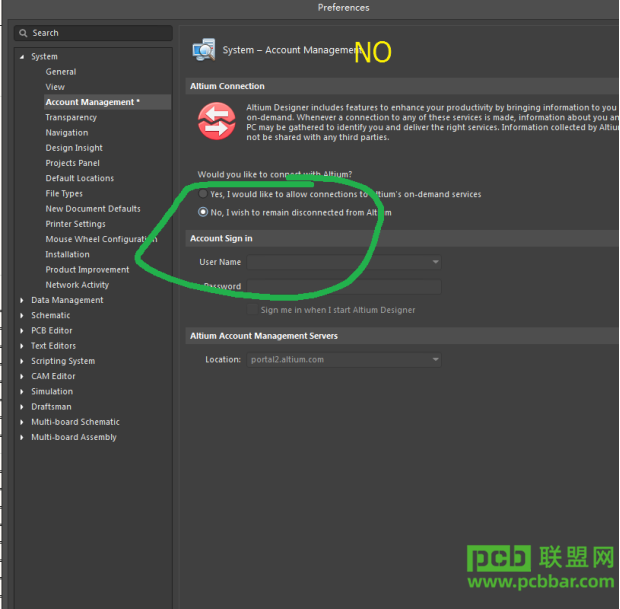Open the Location server dropdown arrow

click(x=435, y=359)
